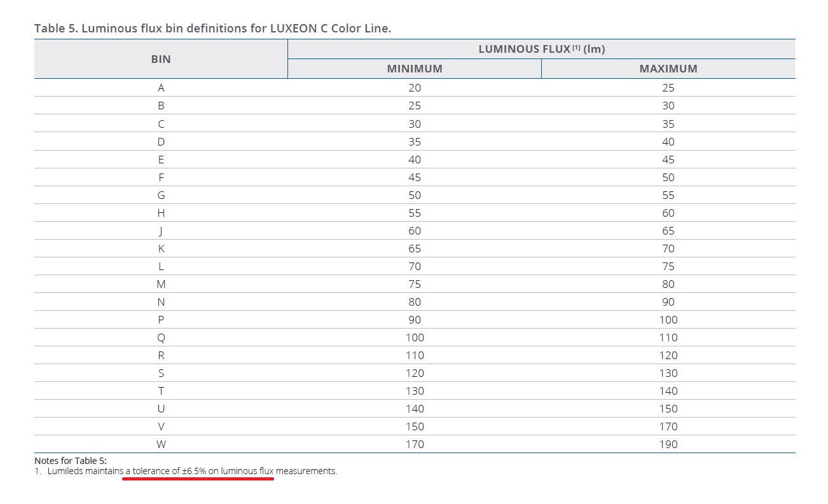Image resolution: width=828 pixels, height=504 pixels.
Task: Select the maximum value for bin M
Action: pyautogui.click(x=668, y=284)
